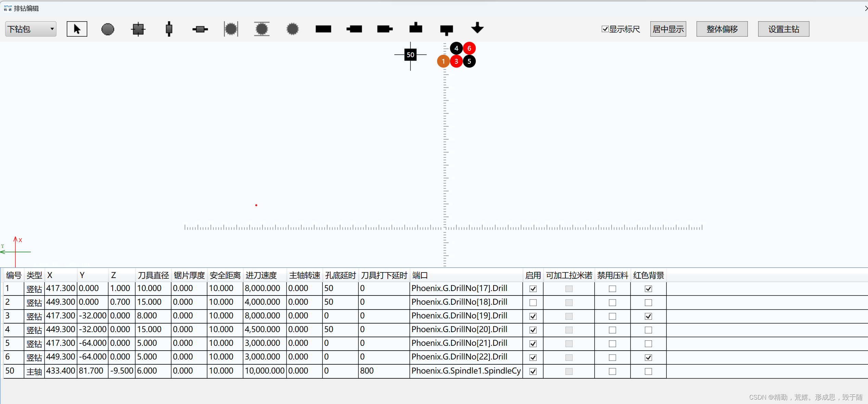
Task: Click the 整体偏移 button
Action: tap(722, 29)
